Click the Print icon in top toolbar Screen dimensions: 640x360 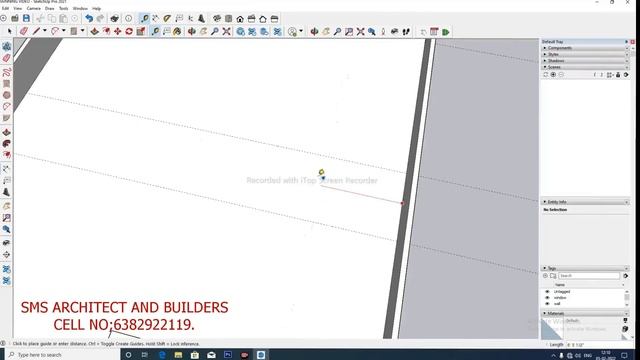[115, 18]
